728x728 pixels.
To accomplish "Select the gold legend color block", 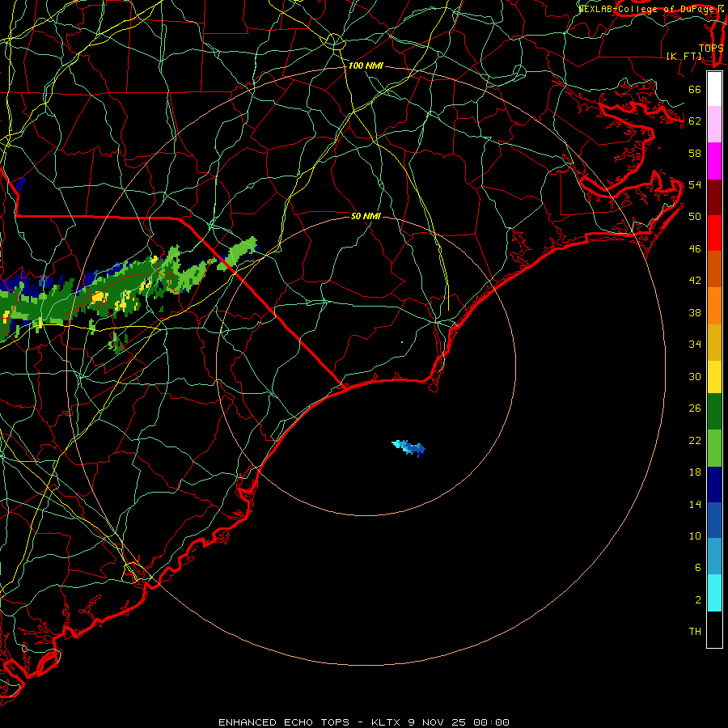I will click(714, 342).
